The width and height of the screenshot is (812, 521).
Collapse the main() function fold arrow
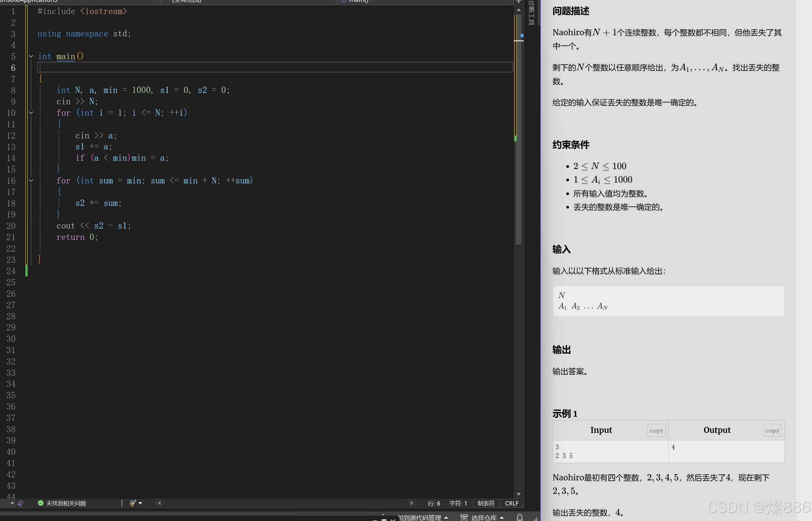coord(31,56)
